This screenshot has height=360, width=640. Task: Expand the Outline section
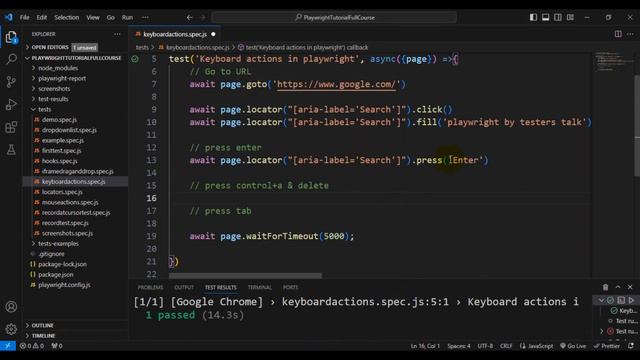76,325
